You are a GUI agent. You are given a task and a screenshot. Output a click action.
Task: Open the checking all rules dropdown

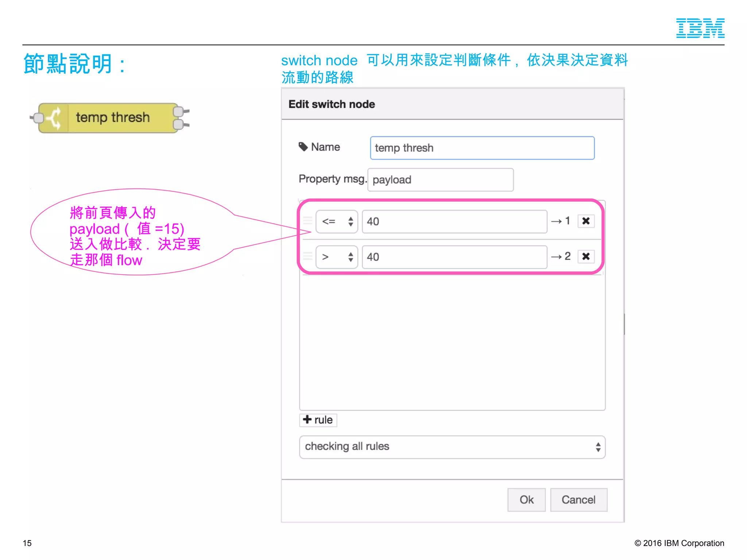tap(452, 447)
